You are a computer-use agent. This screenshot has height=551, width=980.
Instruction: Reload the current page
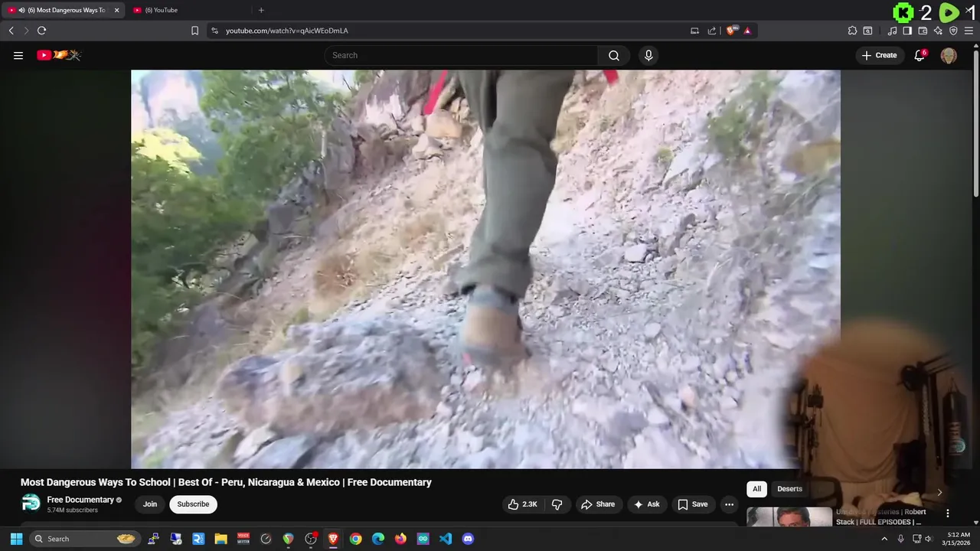41,31
